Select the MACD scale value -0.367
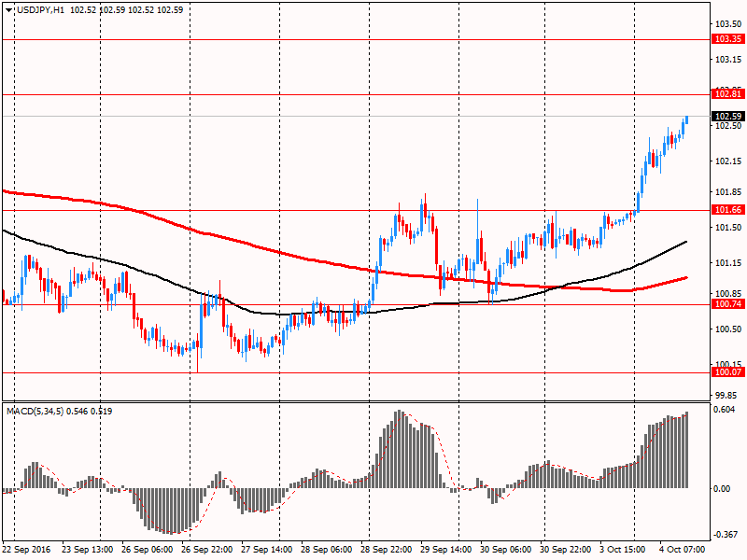747x560 pixels. coord(725,535)
